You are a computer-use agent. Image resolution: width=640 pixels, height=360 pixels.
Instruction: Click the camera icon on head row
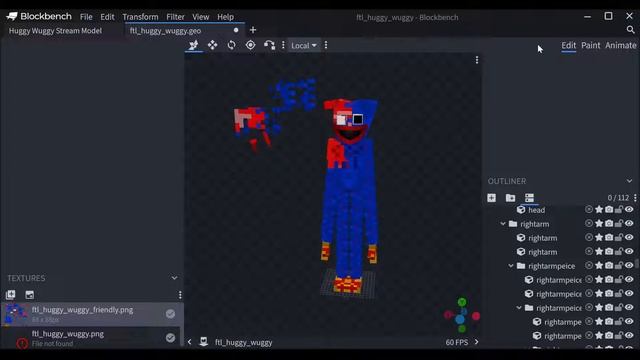point(609,210)
